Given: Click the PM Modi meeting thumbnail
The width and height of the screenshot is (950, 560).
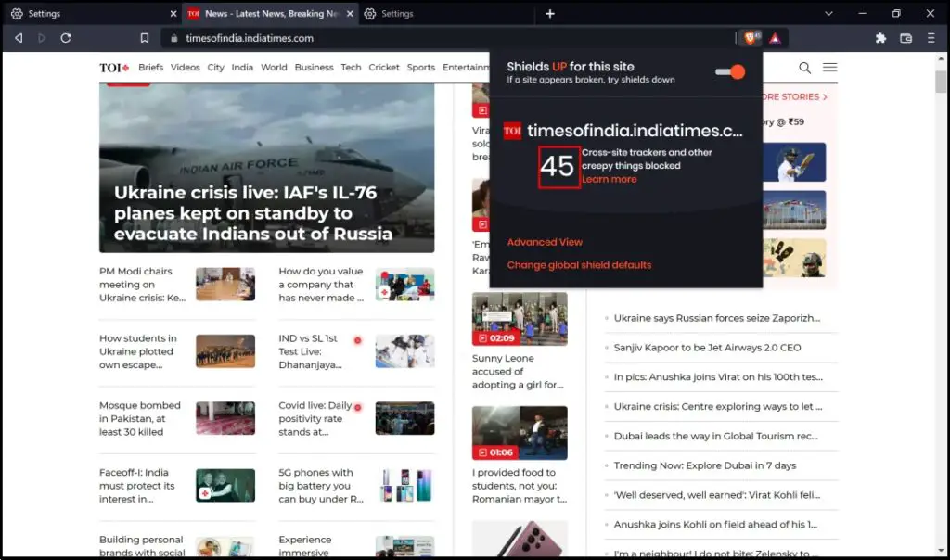Looking at the screenshot, I should point(225,285).
